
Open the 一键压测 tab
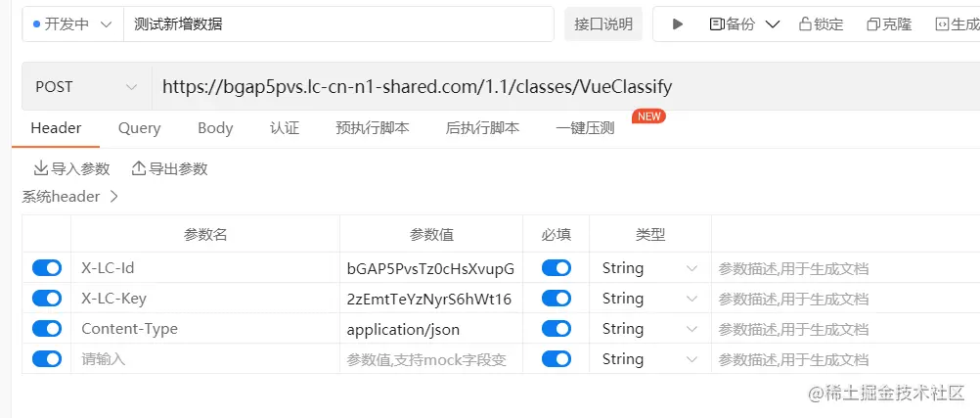click(585, 128)
